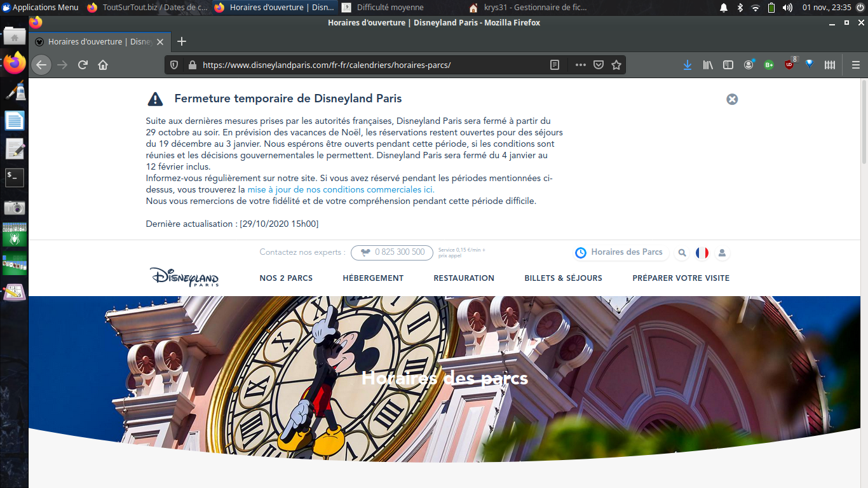Open RESTAURATION menu

464,278
